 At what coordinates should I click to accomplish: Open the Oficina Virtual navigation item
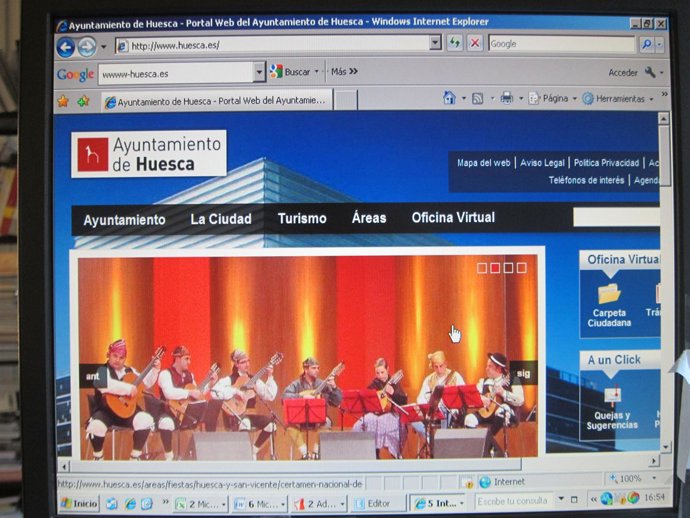click(x=453, y=218)
